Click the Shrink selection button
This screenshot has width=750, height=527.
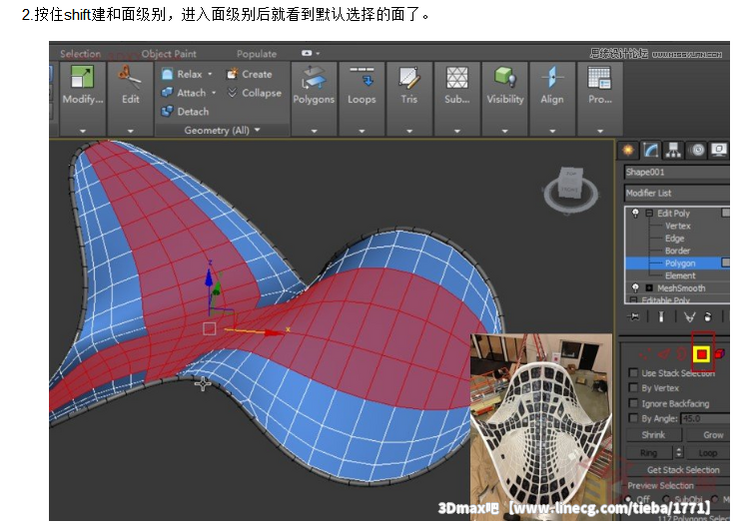pyautogui.click(x=653, y=435)
